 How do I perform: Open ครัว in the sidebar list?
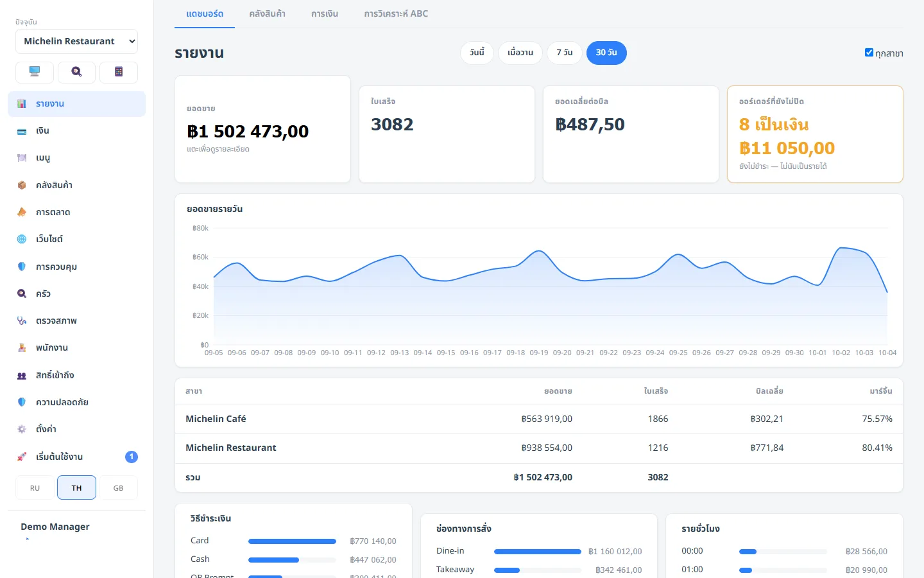(x=76, y=293)
